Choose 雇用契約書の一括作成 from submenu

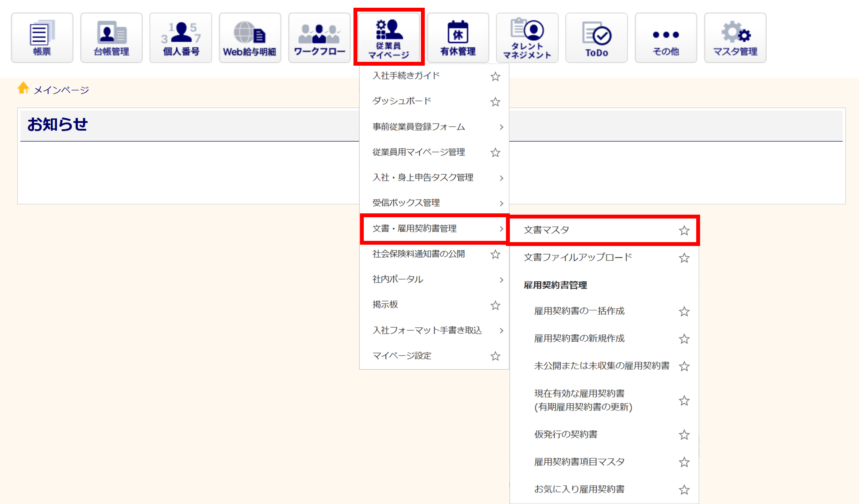[x=579, y=311]
